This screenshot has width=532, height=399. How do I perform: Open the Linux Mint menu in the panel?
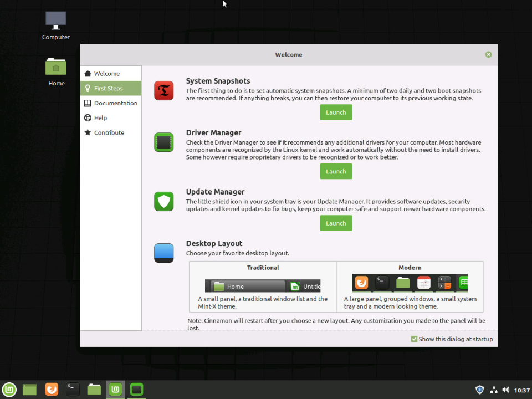9,390
